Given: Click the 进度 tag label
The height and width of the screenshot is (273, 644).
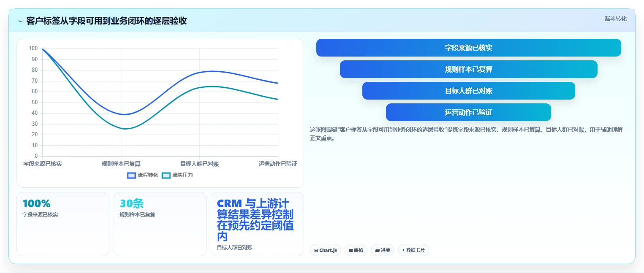Looking at the screenshot, I should pos(386,251).
